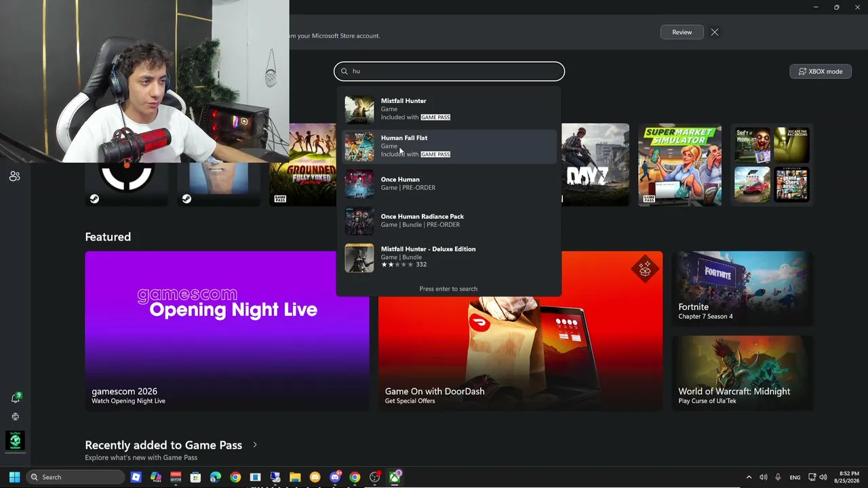Open the Social friends icon in sidebar
The height and width of the screenshot is (488, 868).
pos(14,176)
